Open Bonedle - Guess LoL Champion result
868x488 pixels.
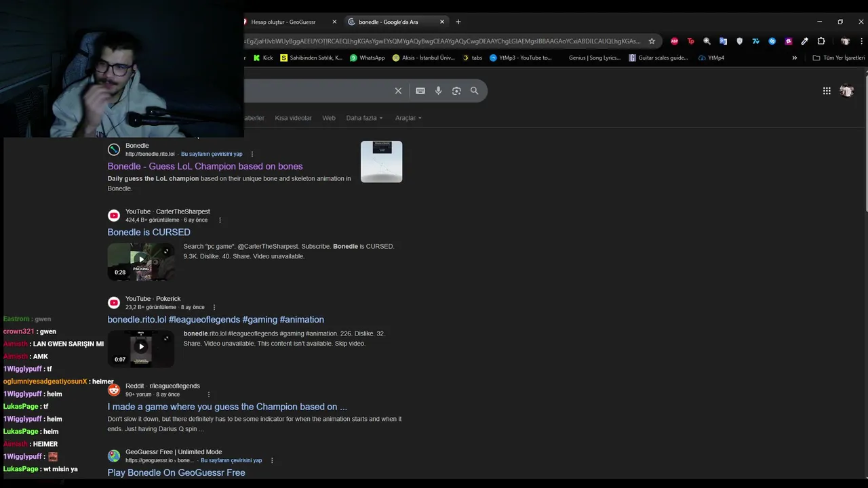[x=205, y=166]
